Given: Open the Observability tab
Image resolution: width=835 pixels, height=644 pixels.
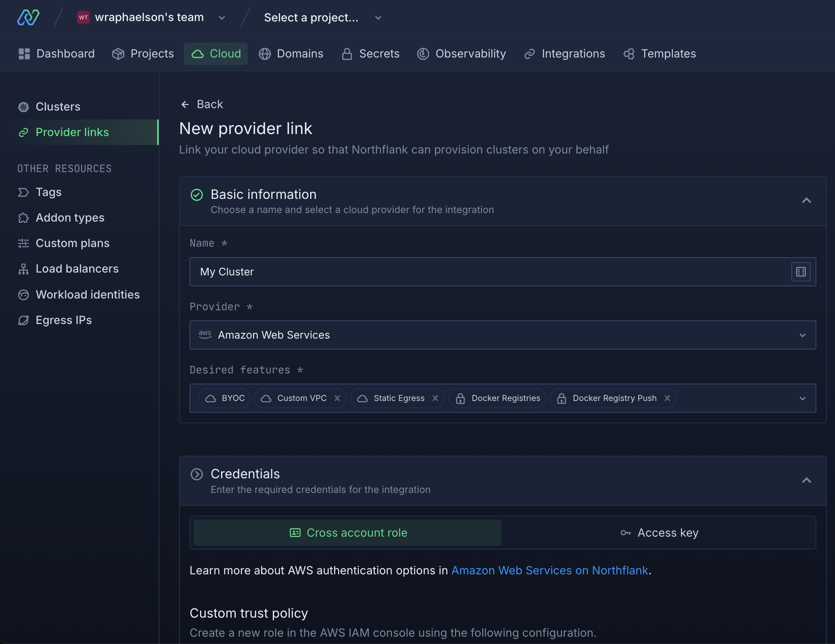Looking at the screenshot, I should [462, 53].
